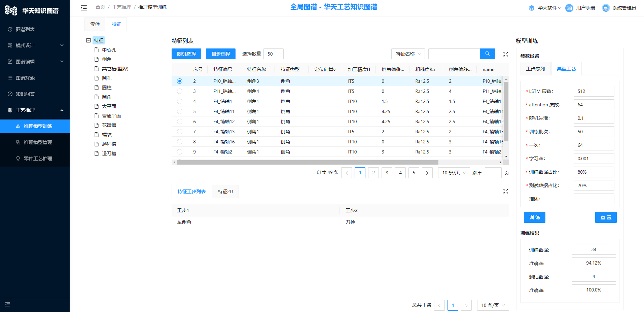The height and width of the screenshot is (312, 644).
Task: Open the 用户手册 user manual icon
Action: (x=569, y=8)
